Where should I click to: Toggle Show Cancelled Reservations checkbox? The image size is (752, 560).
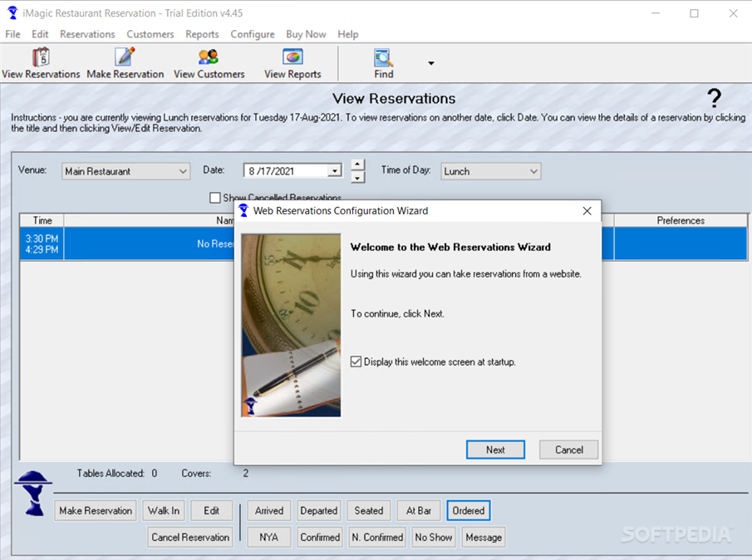(x=215, y=198)
